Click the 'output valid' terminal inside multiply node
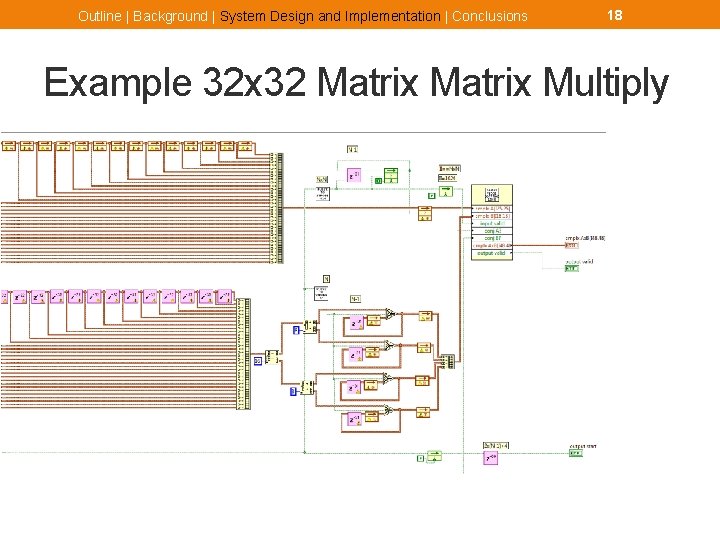The width and height of the screenshot is (720, 540). point(492,253)
